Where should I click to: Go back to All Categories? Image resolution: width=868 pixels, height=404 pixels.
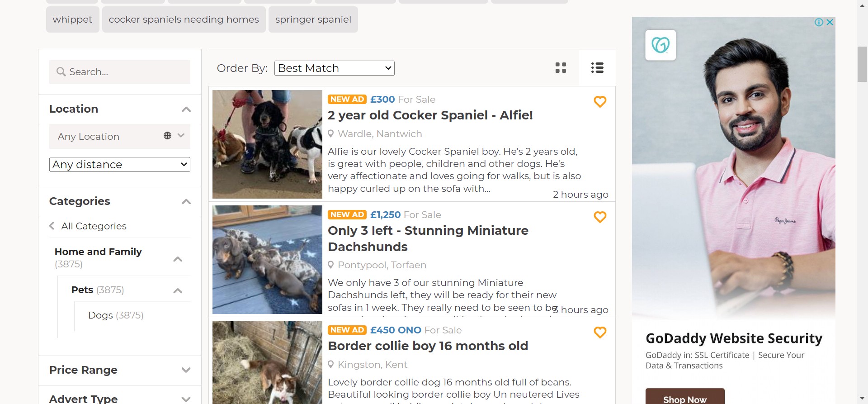[94, 226]
